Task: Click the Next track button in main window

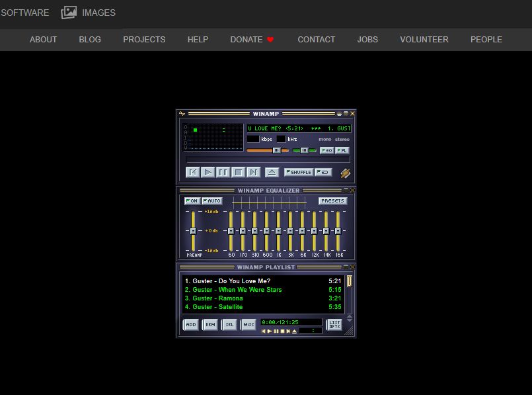Action: click(x=254, y=172)
